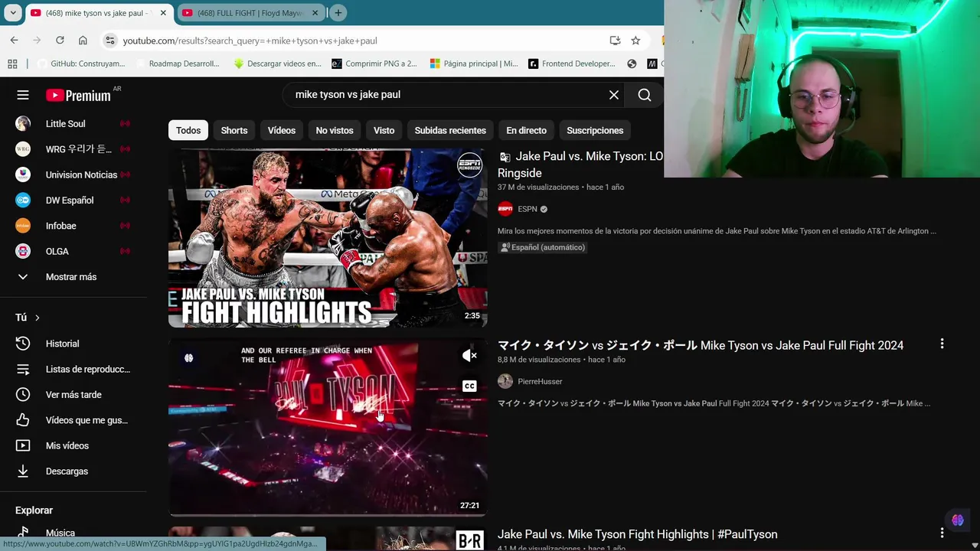This screenshot has height=551, width=980.
Task: Open the YouTube hamburger guide menu
Action: 23,95
